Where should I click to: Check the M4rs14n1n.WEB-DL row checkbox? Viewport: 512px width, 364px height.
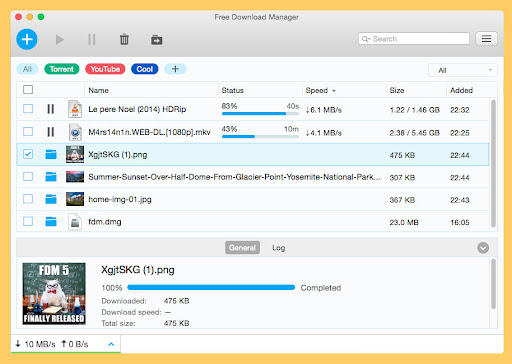(x=28, y=132)
